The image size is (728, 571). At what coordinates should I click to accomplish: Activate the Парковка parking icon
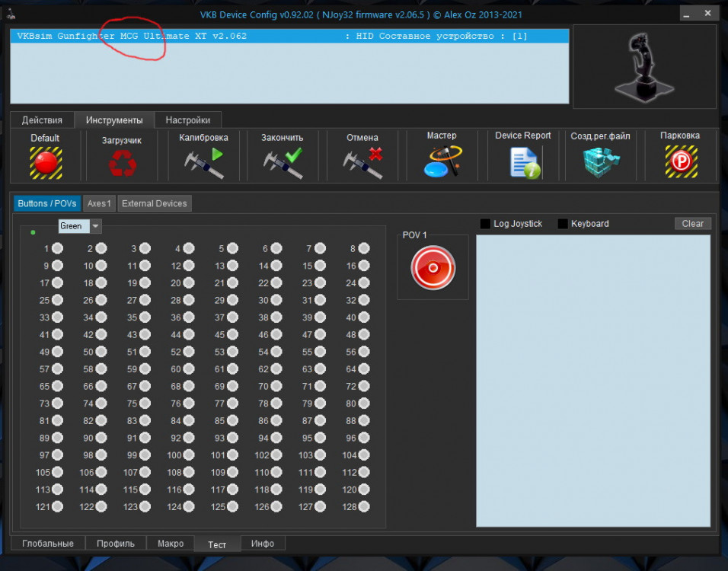coord(681,162)
